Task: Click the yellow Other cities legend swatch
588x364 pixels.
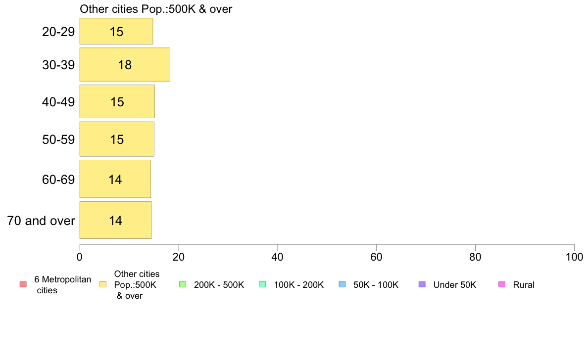Action: 103,284
